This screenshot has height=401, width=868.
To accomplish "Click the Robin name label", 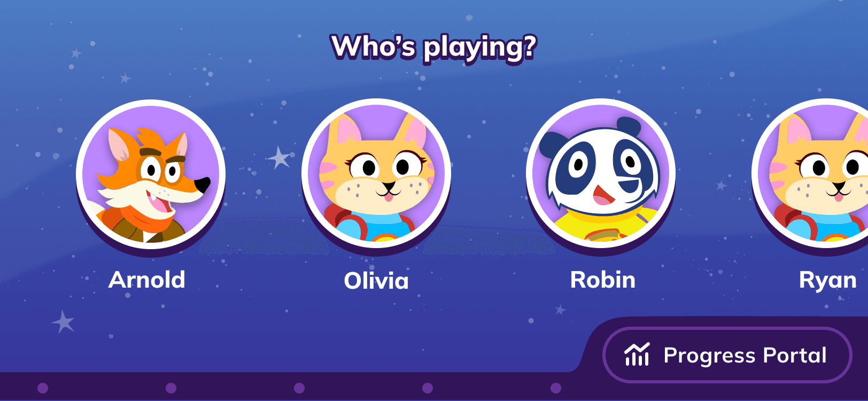I will [603, 280].
